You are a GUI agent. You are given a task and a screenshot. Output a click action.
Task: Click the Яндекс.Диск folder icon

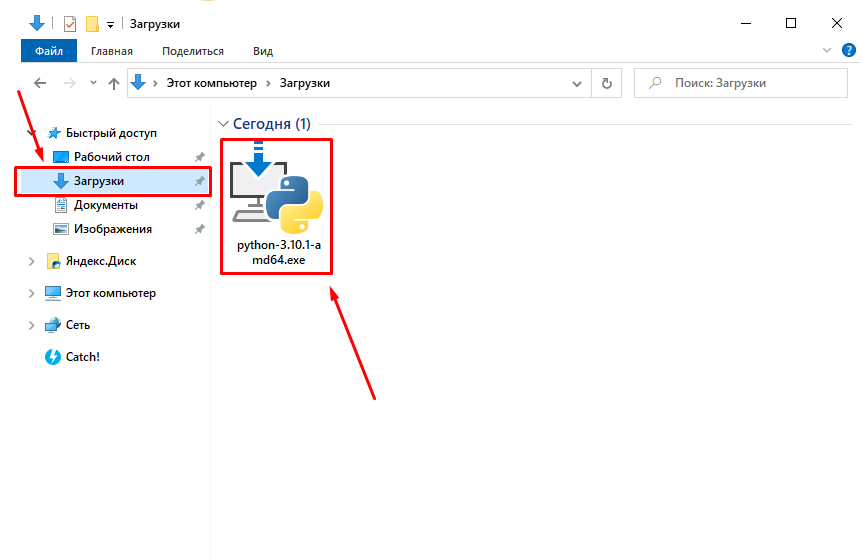click(x=53, y=261)
